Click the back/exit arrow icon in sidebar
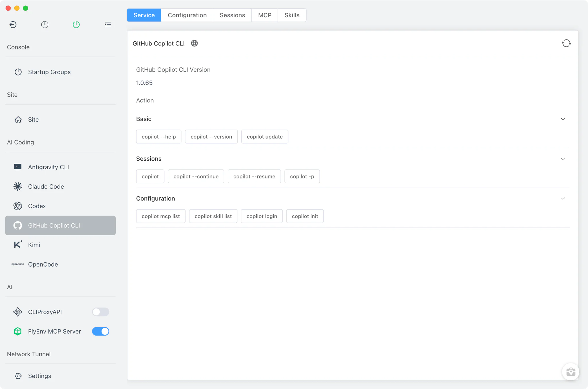The height and width of the screenshot is (389, 588). (13, 25)
